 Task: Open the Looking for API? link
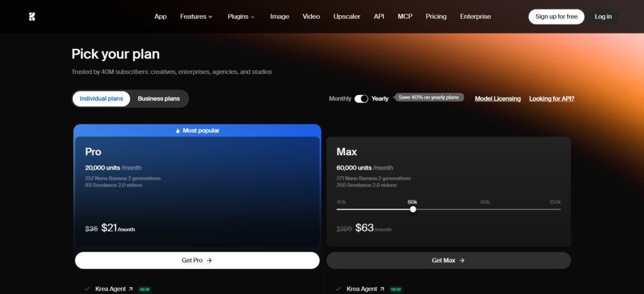pyautogui.click(x=552, y=99)
